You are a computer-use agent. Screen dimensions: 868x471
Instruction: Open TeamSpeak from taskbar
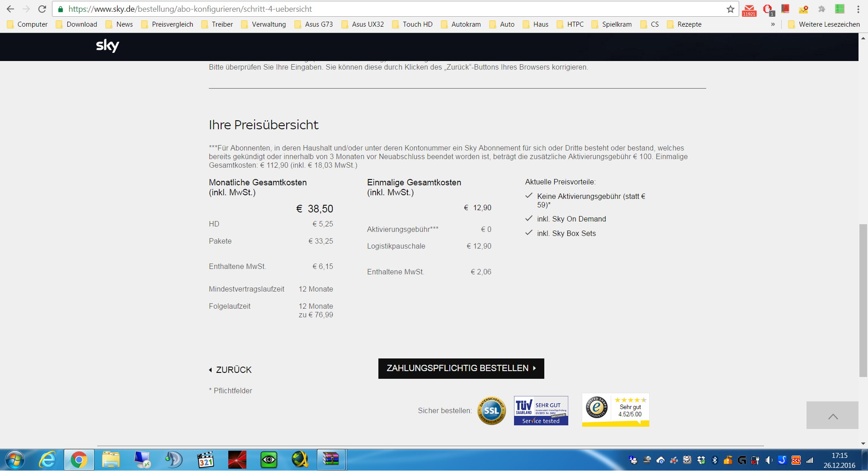(174, 460)
